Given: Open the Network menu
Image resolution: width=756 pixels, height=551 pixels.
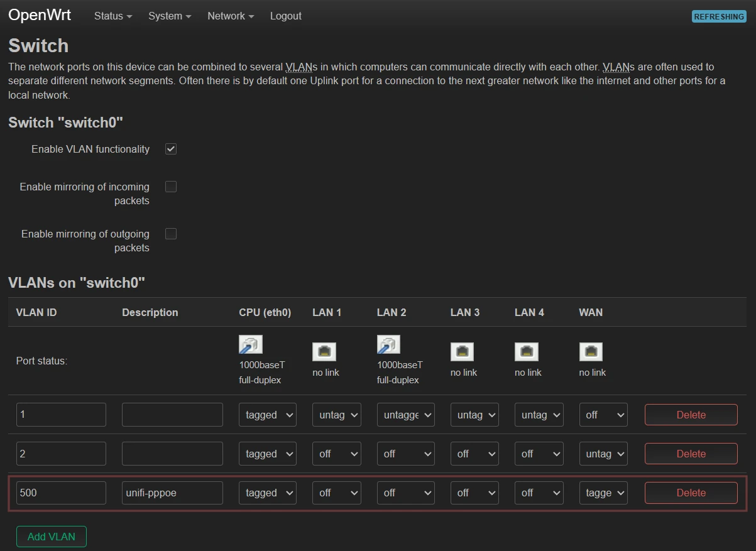Looking at the screenshot, I should click(231, 16).
